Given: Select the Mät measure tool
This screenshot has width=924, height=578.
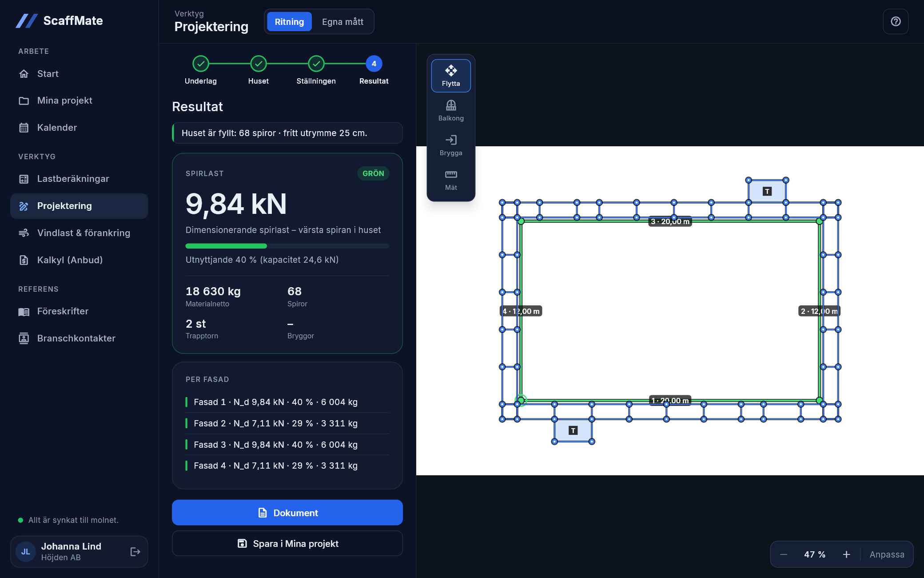Looking at the screenshot, I should click(451, 180).
